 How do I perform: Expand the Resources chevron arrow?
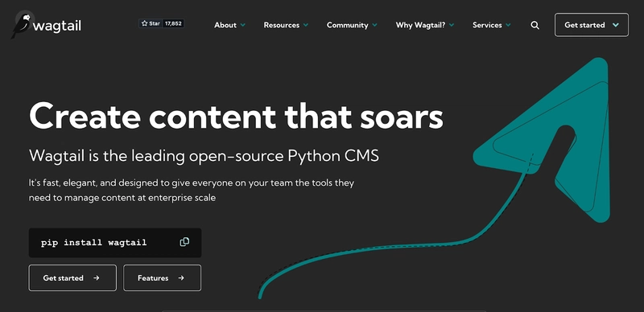click(306, 25)
